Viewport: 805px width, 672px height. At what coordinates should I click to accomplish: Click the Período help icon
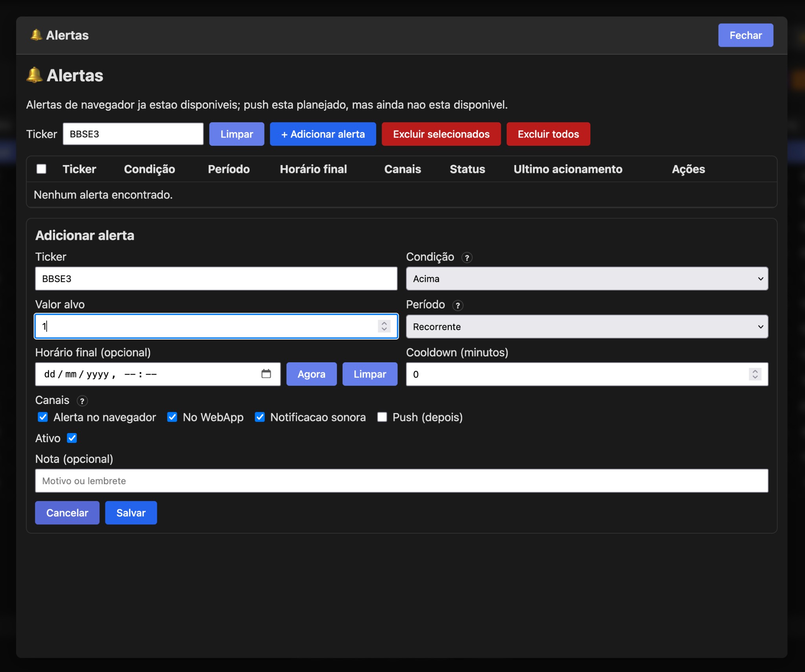coord(458,305)
